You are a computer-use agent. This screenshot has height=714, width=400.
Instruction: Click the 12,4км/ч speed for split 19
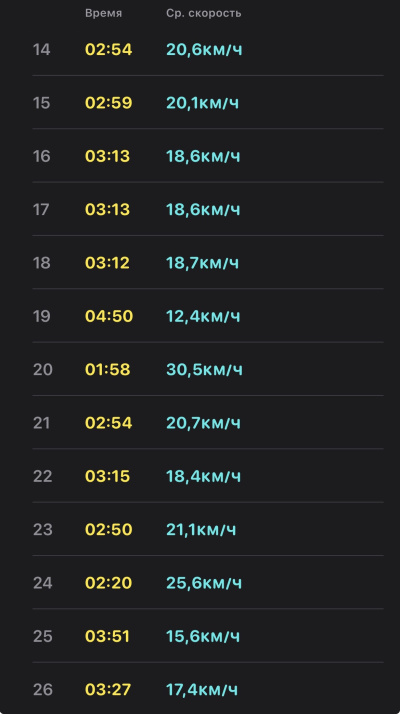[203, 316]
